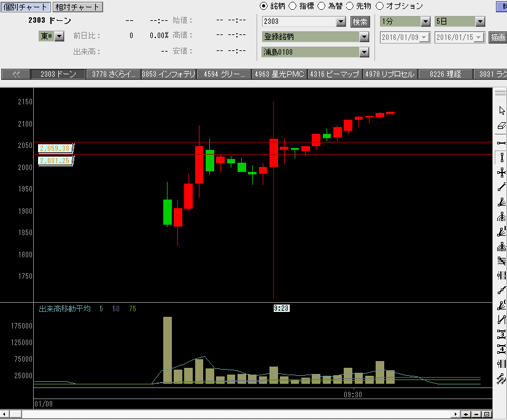Select the second fan lines tool

click(x=501, y=231)
